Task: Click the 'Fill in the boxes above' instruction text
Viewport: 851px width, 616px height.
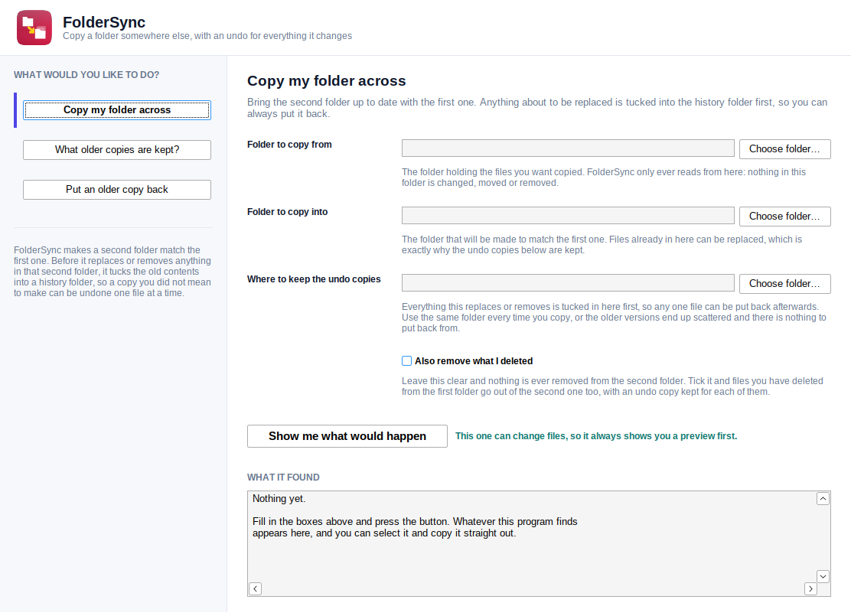Action: coord(415,527)
